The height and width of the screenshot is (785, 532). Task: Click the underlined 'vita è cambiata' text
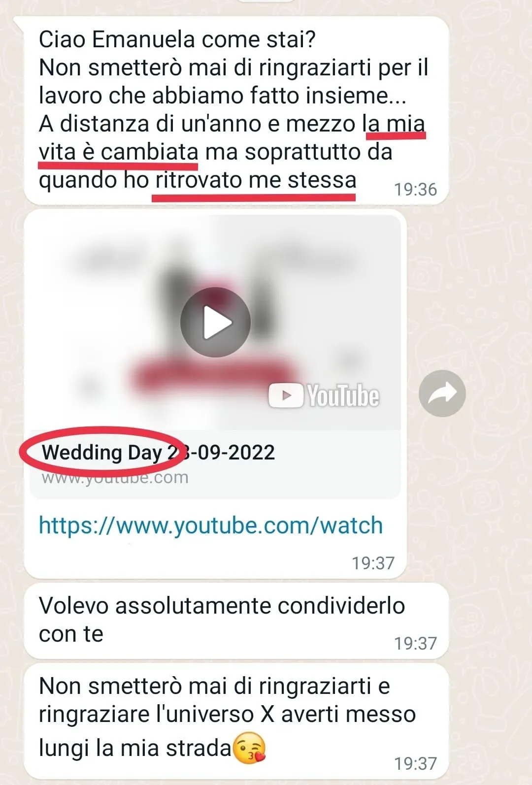click(x=118, y=152)
